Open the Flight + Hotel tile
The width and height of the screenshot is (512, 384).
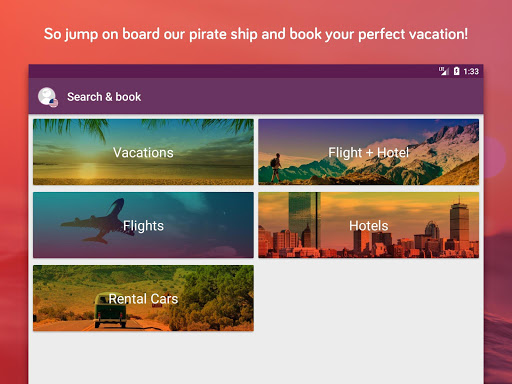point(369,152)
